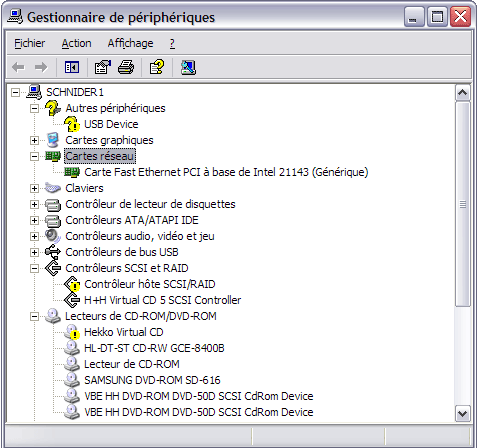Click the Properties toolbar icon
Screen dimensions: 477x448
click(103, 67)
